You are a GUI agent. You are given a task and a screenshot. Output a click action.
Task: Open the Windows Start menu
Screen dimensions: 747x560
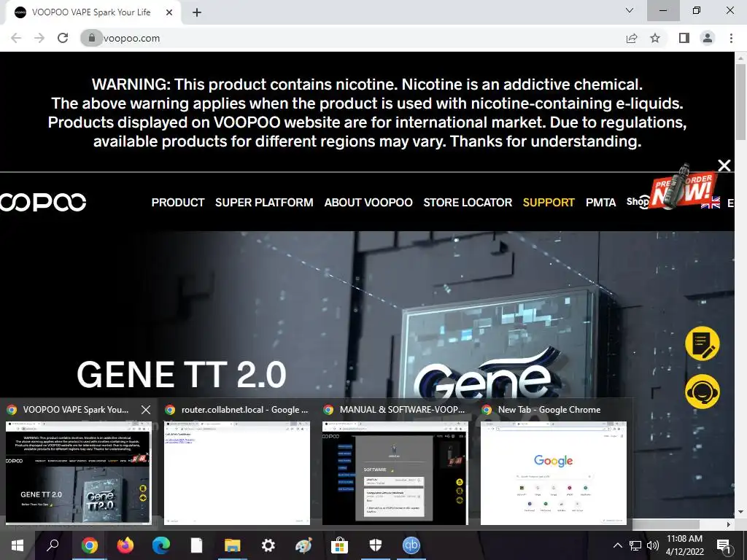click(x=18, y=545)
